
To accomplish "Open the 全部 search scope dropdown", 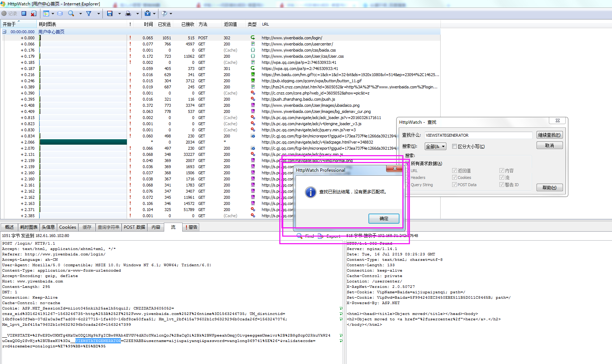I will (x=436, y=146).
